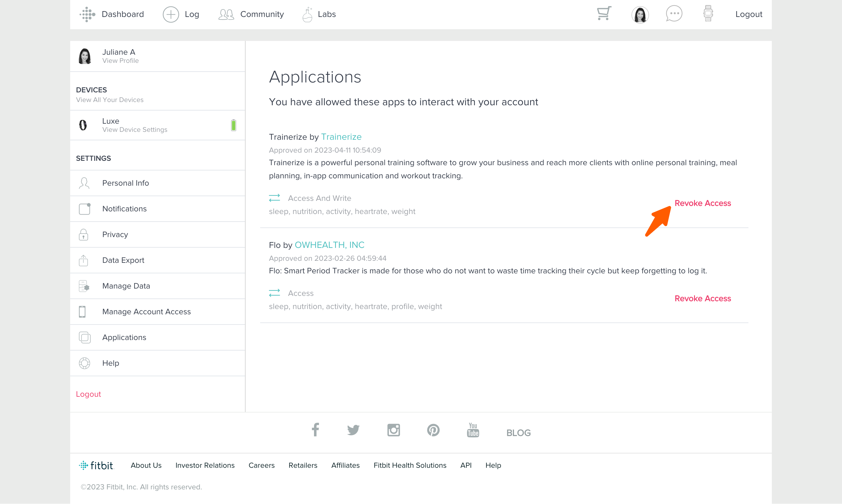Image resolution: width=842 pixels, height=504 pixels.
Task: Click the Privacy lock icon
Action: (x=84, y=235)
